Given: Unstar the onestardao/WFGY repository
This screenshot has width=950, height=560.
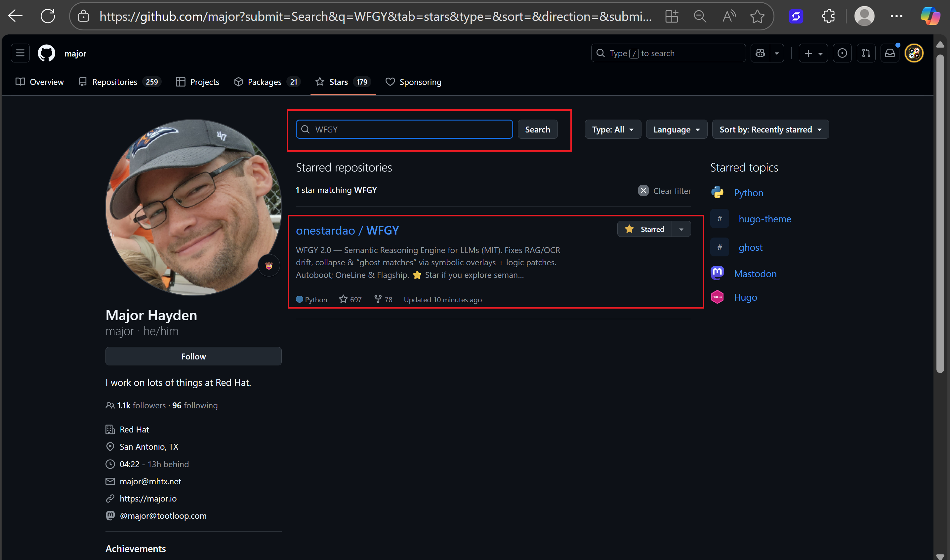Looking at the screenshot, I should tap(645, 229).
